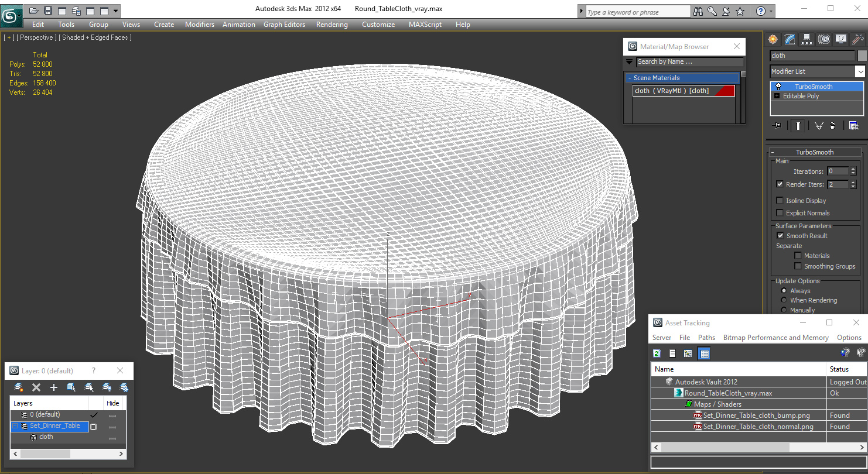868x474 pixels.
Task: Click the Hide column header
Action: (x=113, y=403)
